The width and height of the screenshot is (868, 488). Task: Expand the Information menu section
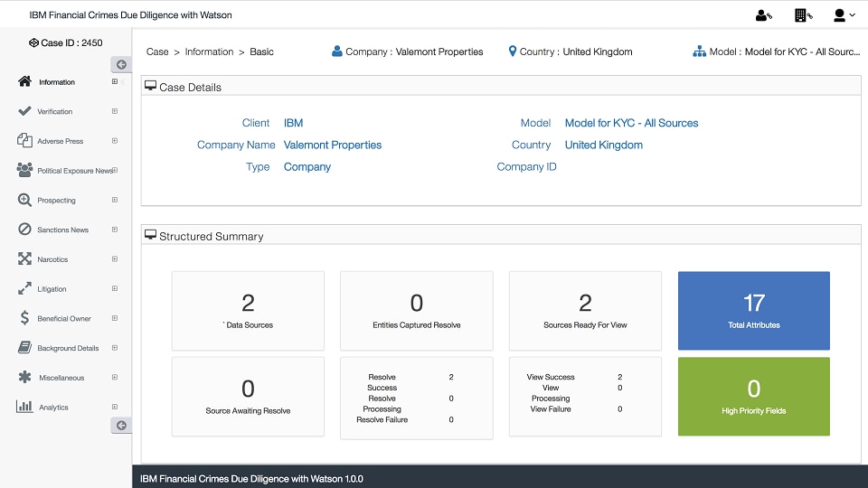pos(115,81)
